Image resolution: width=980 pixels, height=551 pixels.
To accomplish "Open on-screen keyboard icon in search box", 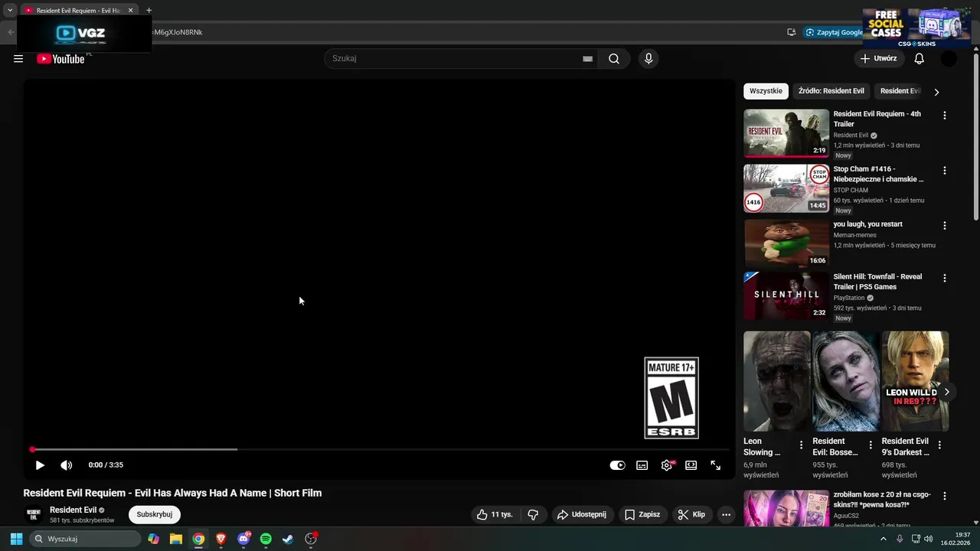I will (x=587, y=59).
